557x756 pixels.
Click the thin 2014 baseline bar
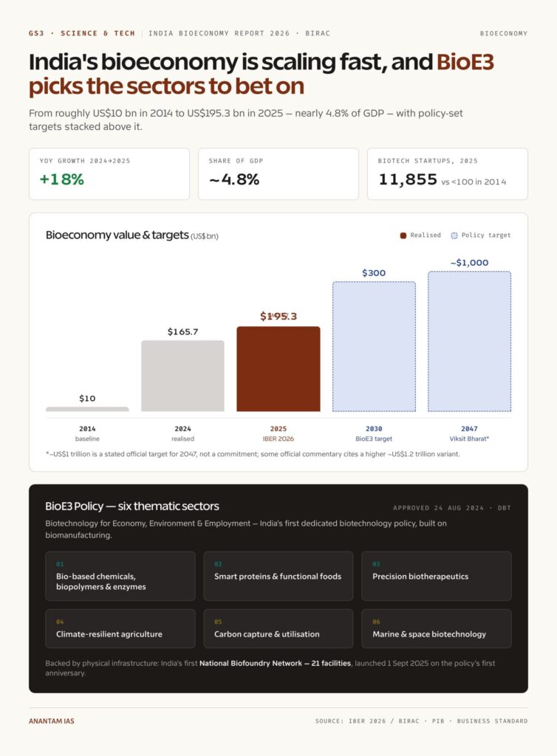[87, 409]
